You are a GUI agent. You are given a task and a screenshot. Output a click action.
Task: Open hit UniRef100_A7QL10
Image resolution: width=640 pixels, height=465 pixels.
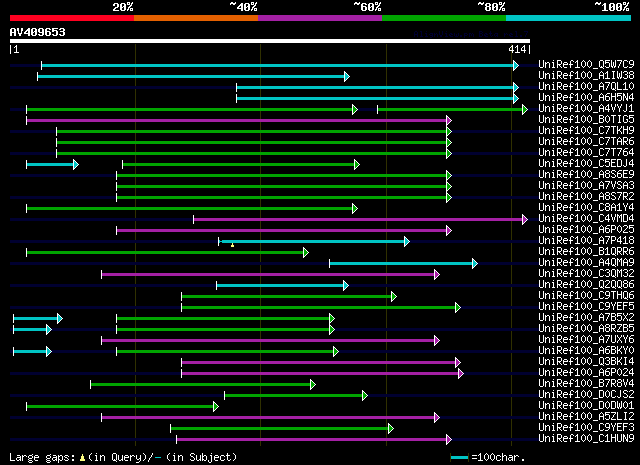586,86
